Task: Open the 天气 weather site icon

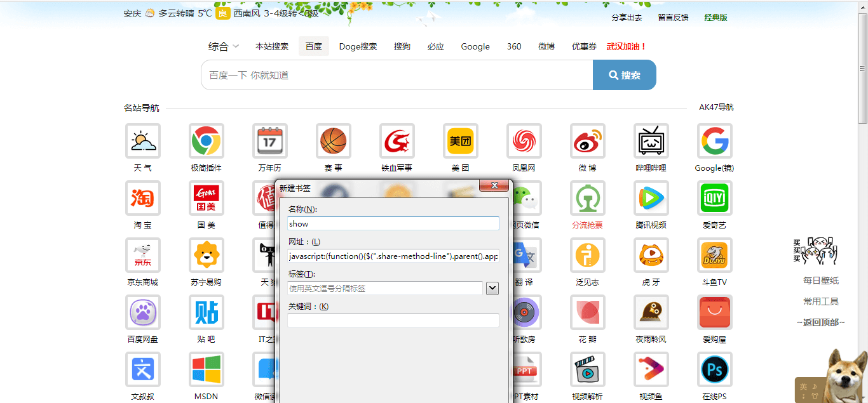Action: [x=143, y=141]
